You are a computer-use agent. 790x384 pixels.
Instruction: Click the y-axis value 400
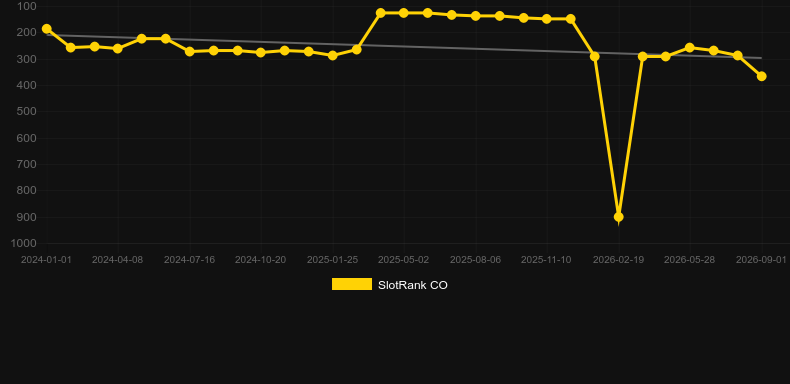27,86
